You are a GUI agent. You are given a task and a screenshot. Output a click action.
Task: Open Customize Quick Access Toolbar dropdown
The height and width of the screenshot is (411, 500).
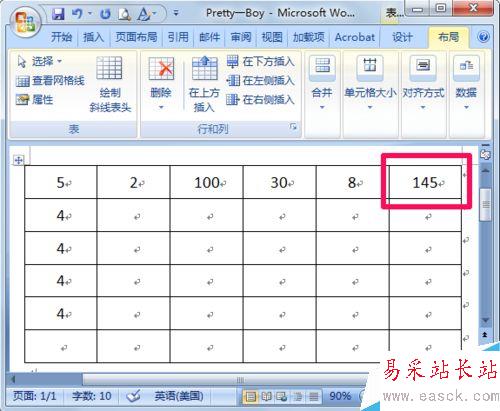[x=176, y=13]
